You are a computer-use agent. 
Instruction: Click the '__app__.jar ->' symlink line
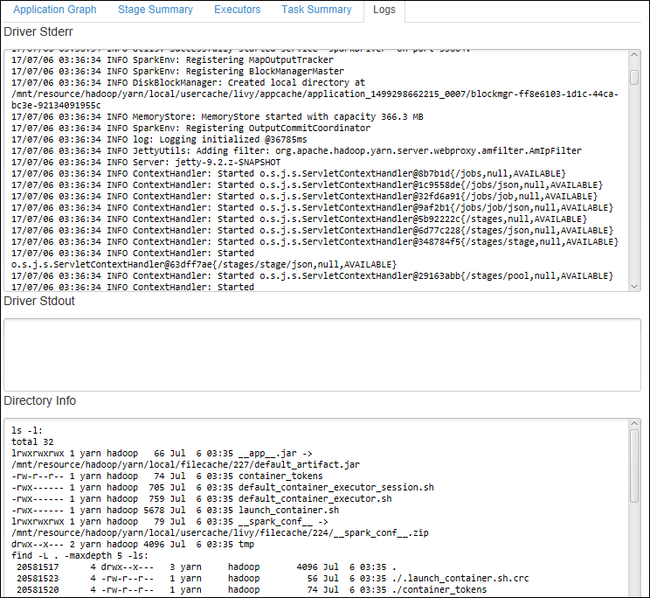click(x=162, y=453)
